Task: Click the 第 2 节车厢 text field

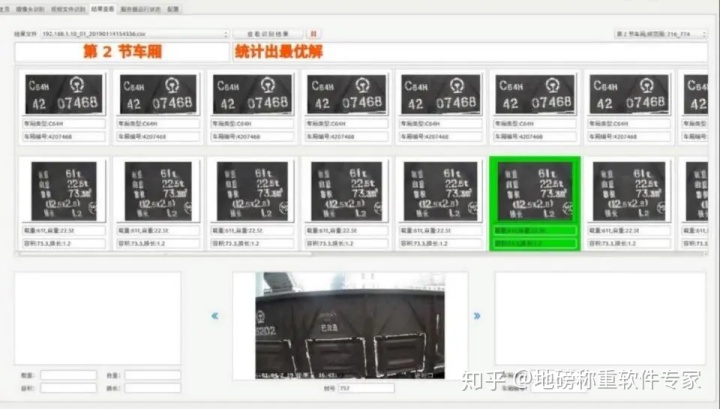Action: (x=122, y=52)
